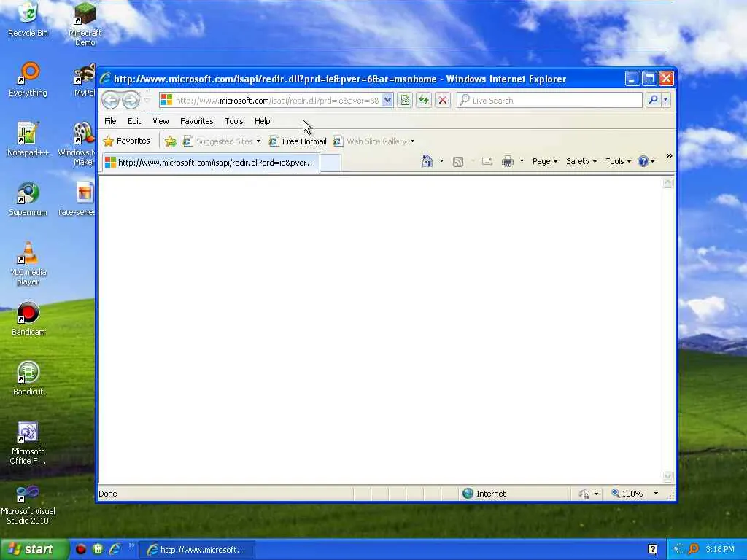Viewport: 747px width, 560px height.
Task: Open the Help menu
Action: coord(262,121)
